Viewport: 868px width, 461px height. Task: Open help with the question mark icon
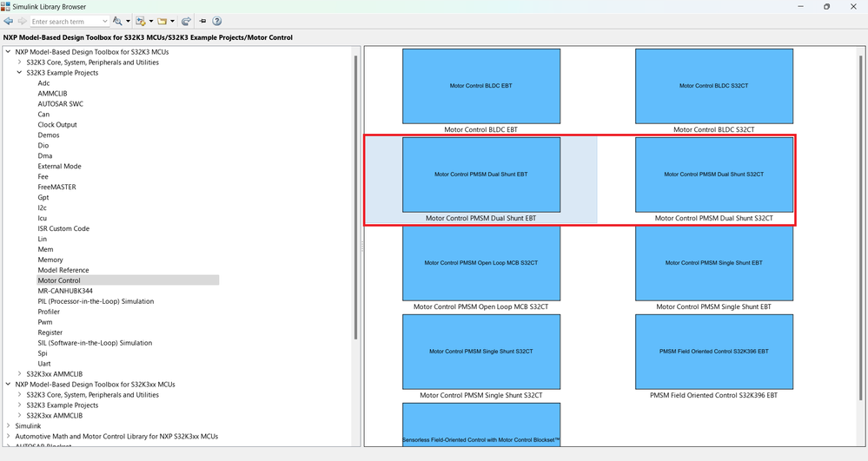pyautogui.click(x=217, y=21)
